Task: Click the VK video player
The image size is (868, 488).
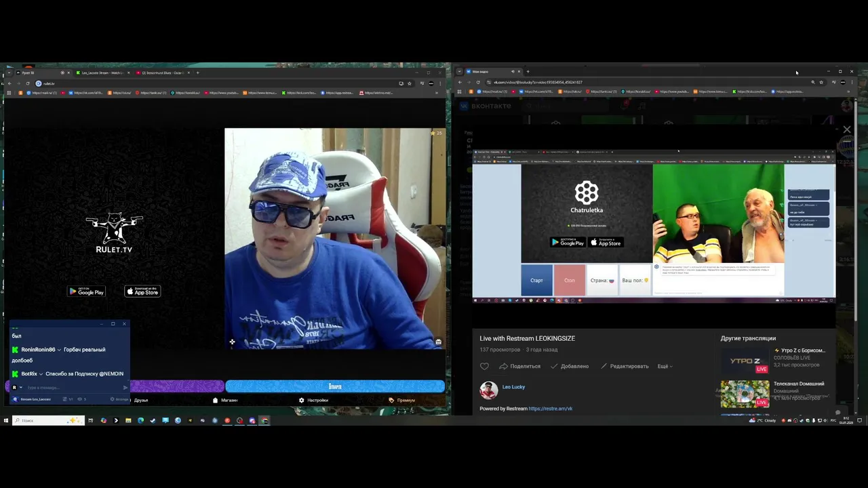Action: click(654, 226)
